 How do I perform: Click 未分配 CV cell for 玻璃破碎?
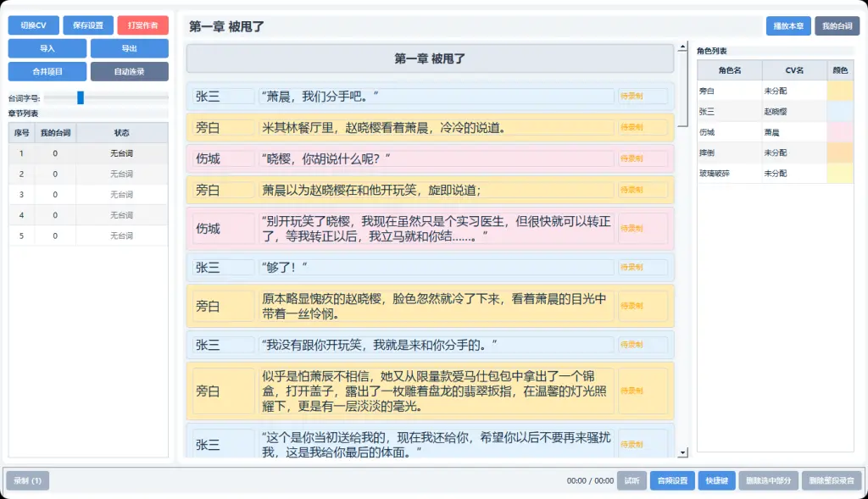click(x=794, y=173)
